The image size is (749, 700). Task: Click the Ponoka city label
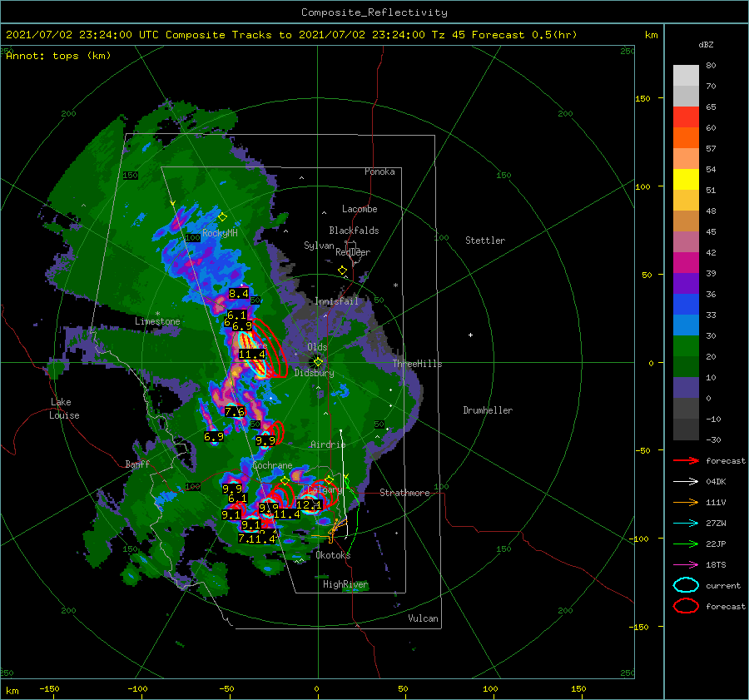tap(379, 171)
